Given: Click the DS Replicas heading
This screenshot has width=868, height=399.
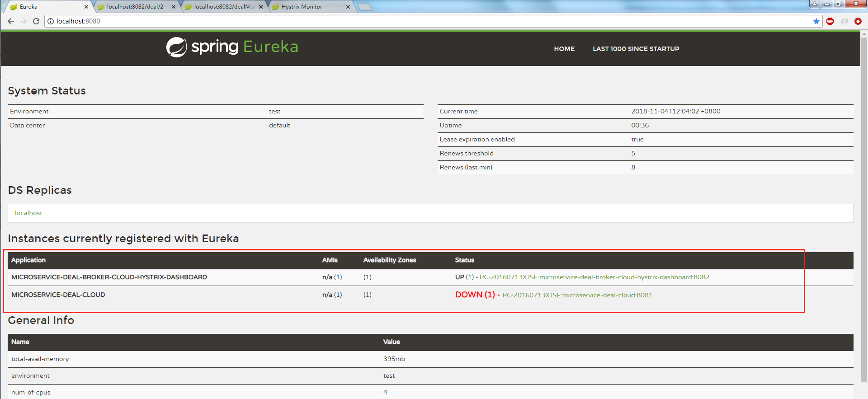Looking at the screenshot, I should click(40, 190).
